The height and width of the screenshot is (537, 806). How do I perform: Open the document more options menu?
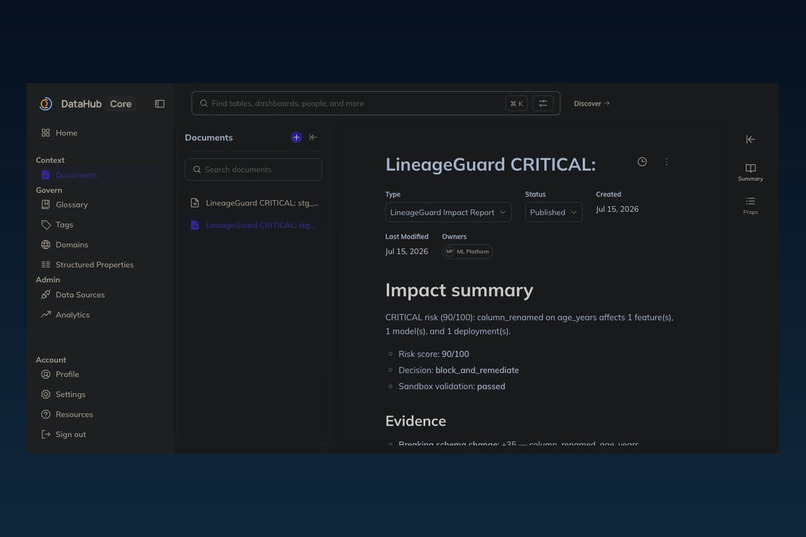667,162
